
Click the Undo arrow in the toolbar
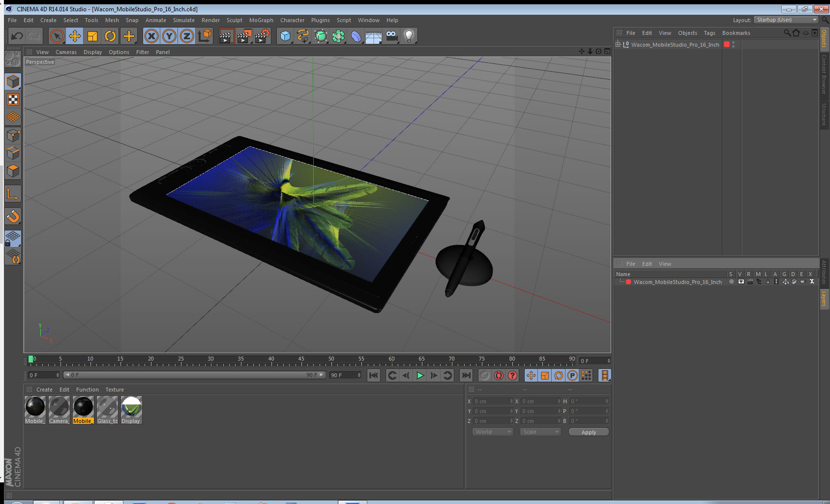pos(17,36)
